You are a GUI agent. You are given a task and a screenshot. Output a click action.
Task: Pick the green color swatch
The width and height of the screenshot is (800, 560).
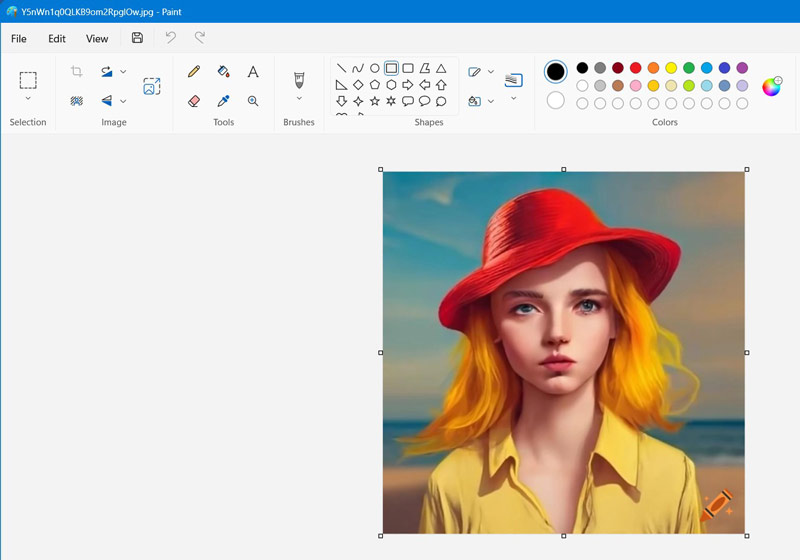click(x=689, y=68)
